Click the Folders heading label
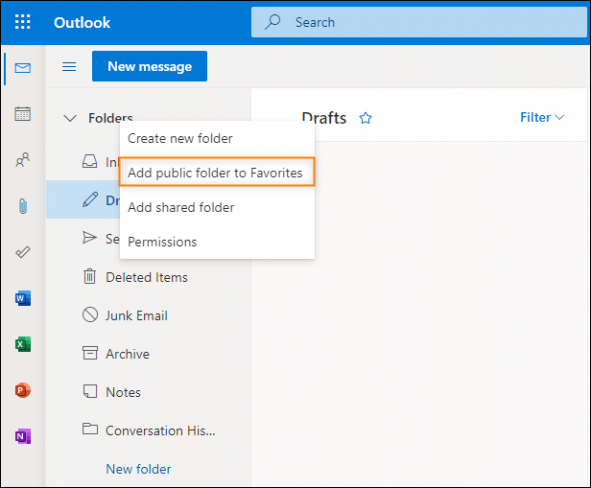The width and height of the screenshot is (591, 488). 110,118
